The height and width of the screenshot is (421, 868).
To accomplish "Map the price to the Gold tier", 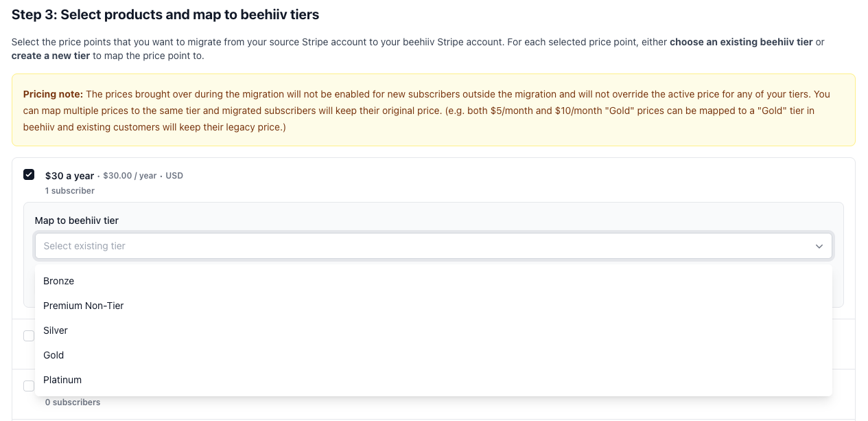I will click(54, 355).
